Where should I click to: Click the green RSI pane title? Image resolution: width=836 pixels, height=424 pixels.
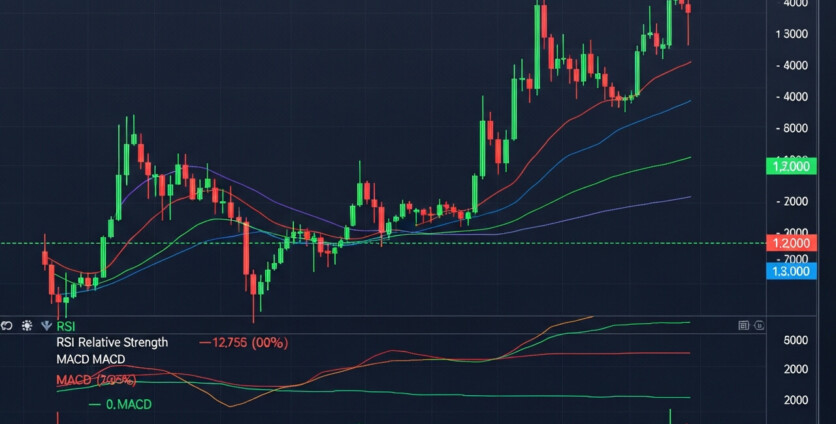66,326
